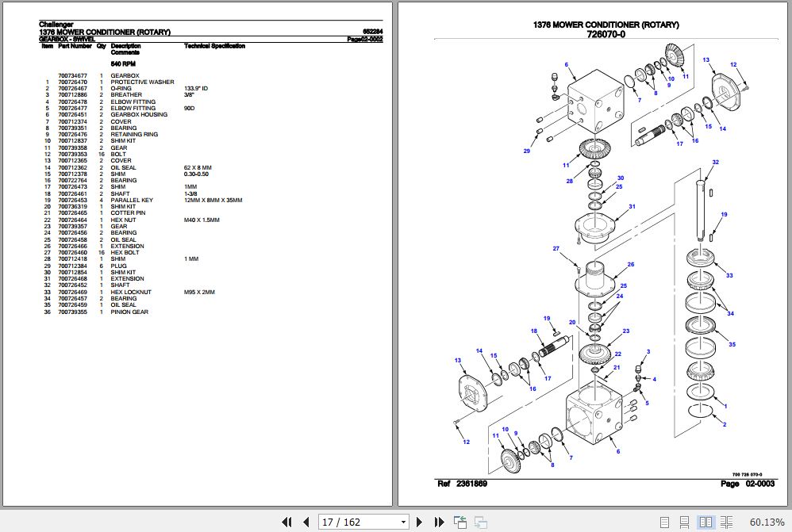This screenshot has height=532, width=792.
Task: Enable continuous scrolling page view
Action: pyautogui.click(x=684, y=522)
